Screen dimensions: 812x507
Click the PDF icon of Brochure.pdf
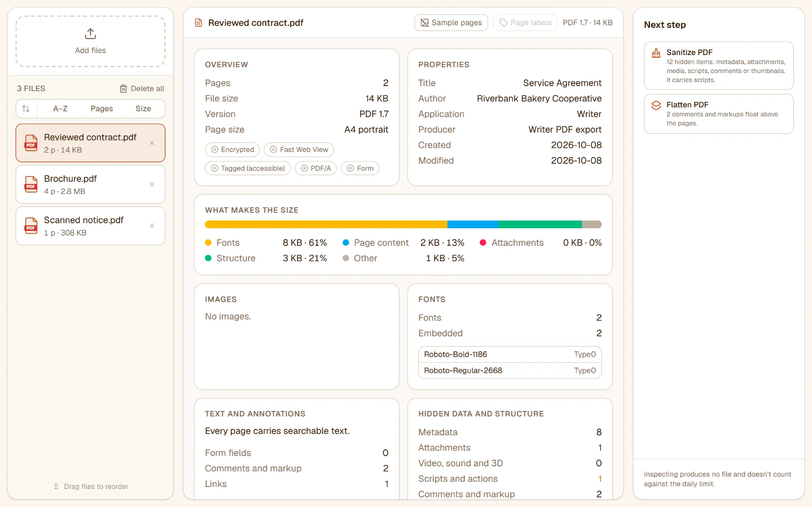tap(31, 184)
